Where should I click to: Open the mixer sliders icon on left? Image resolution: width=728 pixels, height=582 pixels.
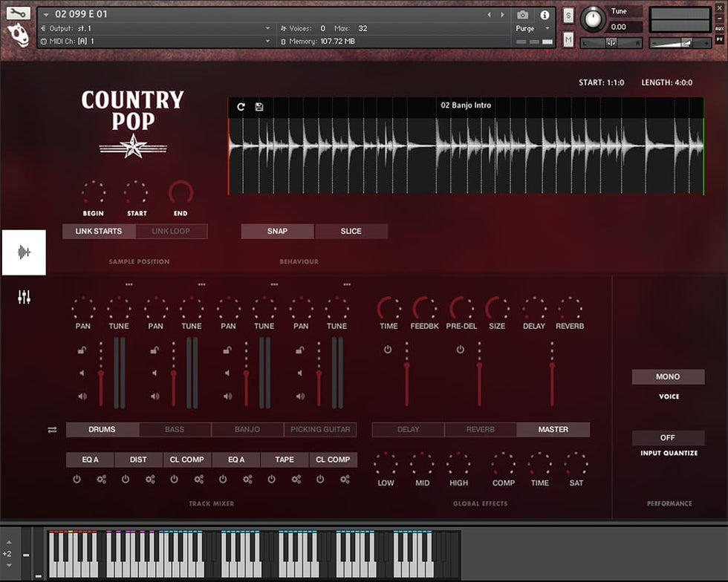pos(24,298)
